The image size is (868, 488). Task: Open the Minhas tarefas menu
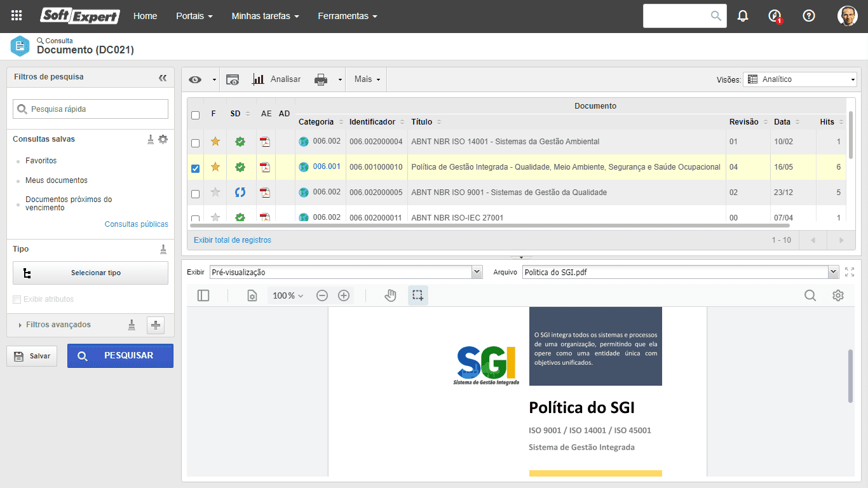pyautogui.click(x=266, y=16)
